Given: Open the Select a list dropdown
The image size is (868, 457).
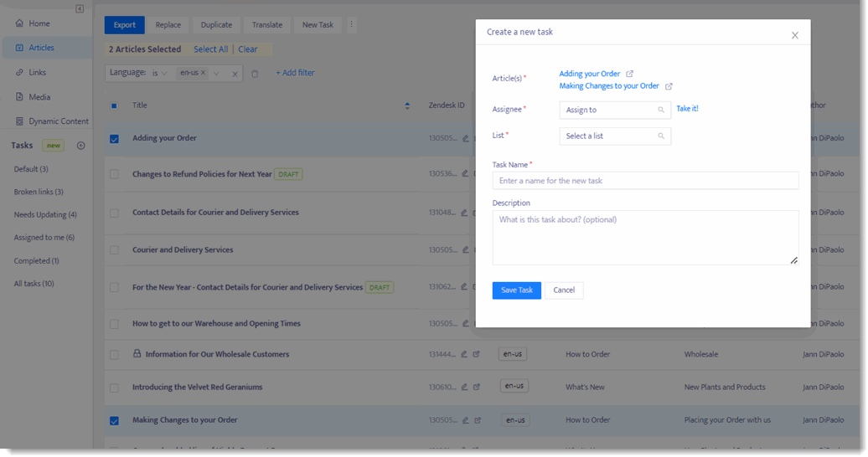Looking at the screenshot, I should tap(615, 136).
